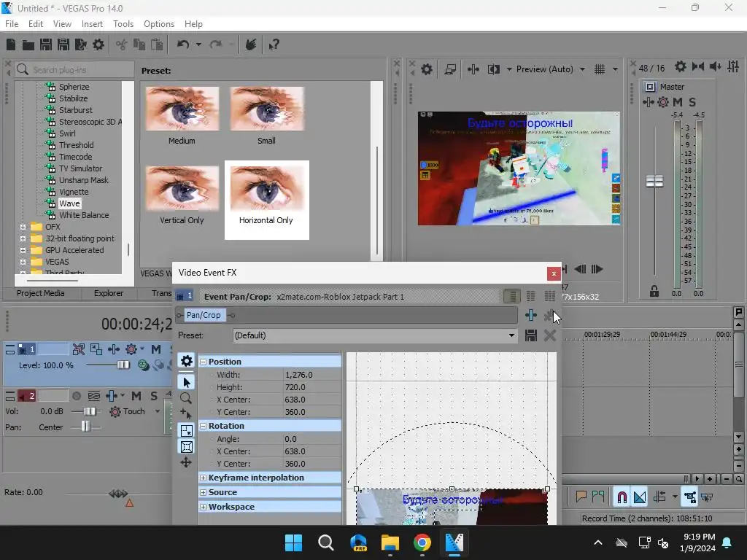Screen dimensions: 747x560
Task: Click the Master volume fader handle
Action: pyautogui.click(x=654, y=181)
